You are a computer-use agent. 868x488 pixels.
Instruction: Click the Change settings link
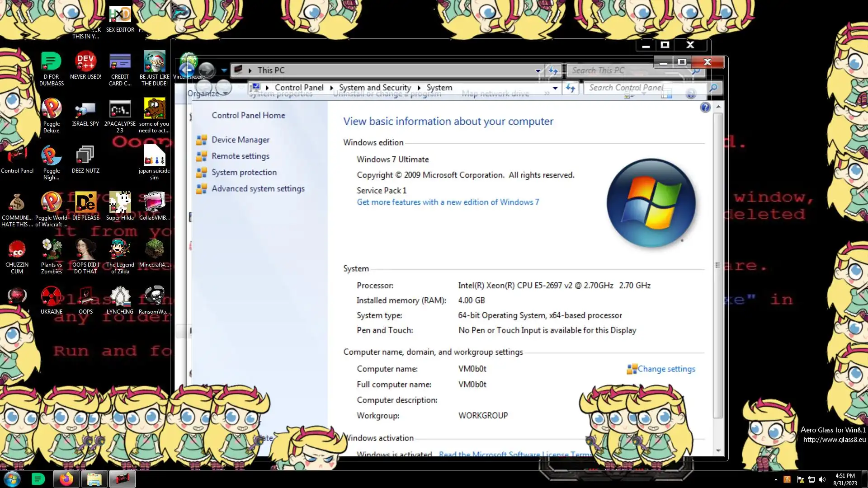click(x=666, y=369)
